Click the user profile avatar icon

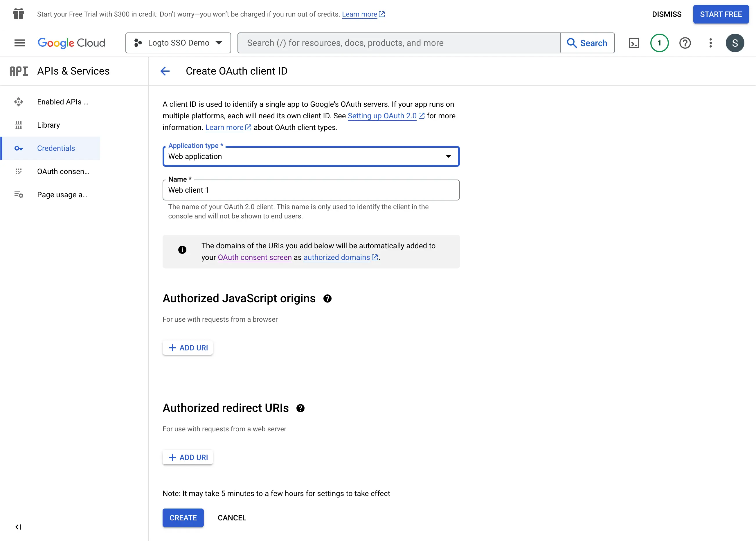735,43
